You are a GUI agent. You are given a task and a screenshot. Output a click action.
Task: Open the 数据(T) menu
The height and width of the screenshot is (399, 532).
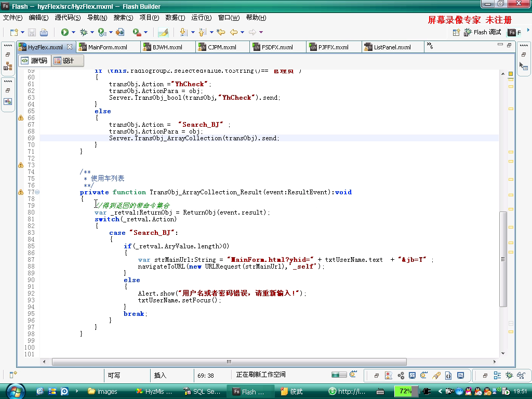tap(175, 18)
